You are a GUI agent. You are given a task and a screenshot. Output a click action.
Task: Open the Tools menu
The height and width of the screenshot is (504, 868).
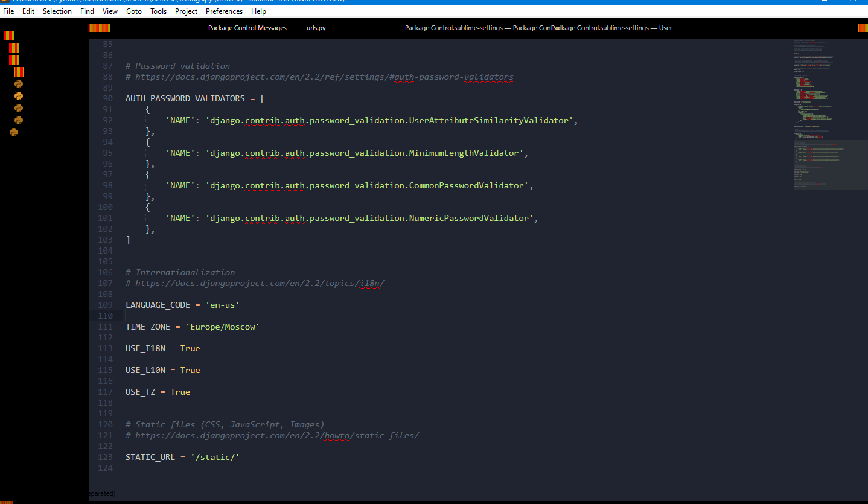tap(158, 11)
